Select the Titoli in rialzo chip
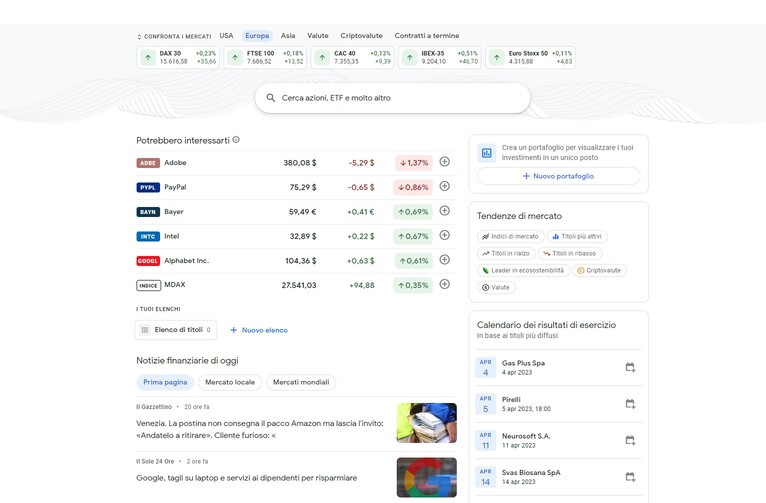 (x=506, y=253)
